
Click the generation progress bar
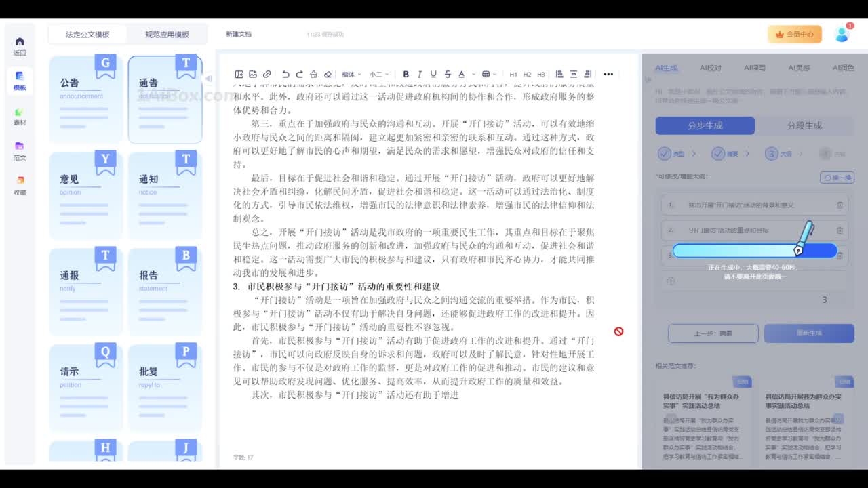click(754, 251)
